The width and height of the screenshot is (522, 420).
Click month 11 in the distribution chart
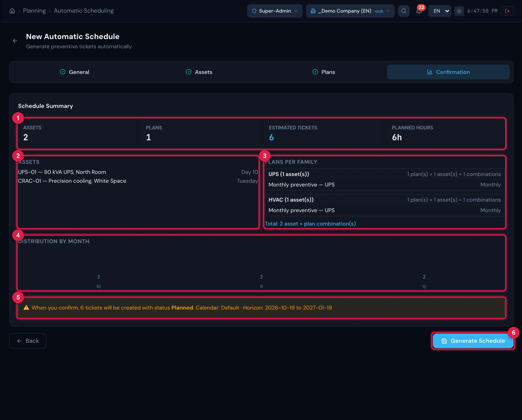(x=261, y=287)
